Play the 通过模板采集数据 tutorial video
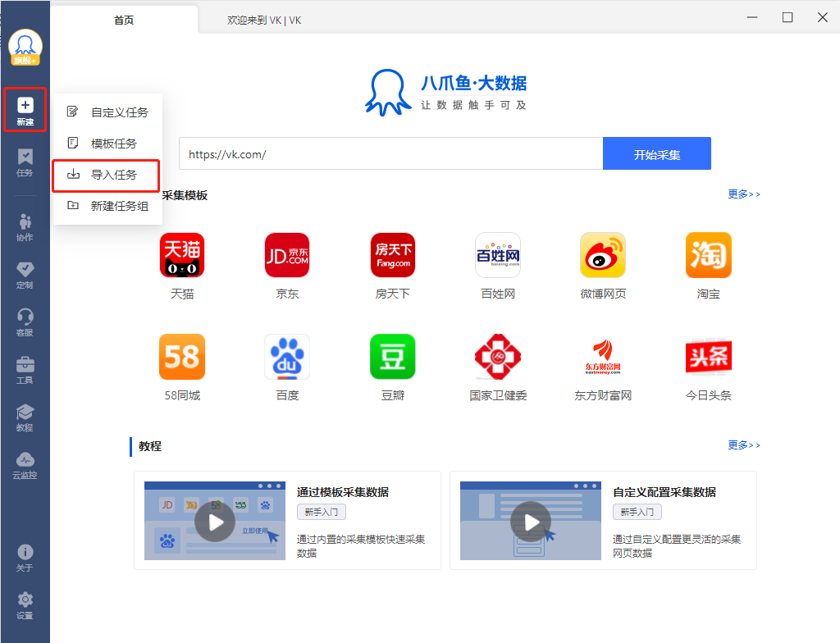Screen dimensions: 840x643 215,522
